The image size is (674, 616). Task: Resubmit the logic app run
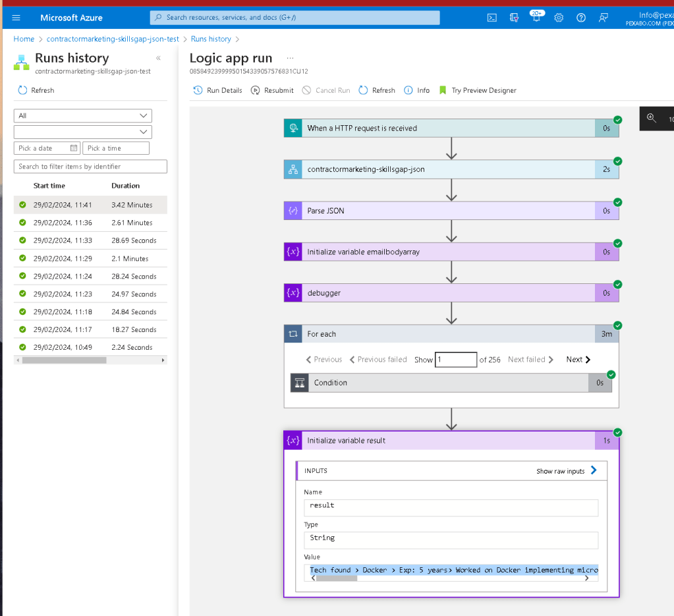[272, 90]
